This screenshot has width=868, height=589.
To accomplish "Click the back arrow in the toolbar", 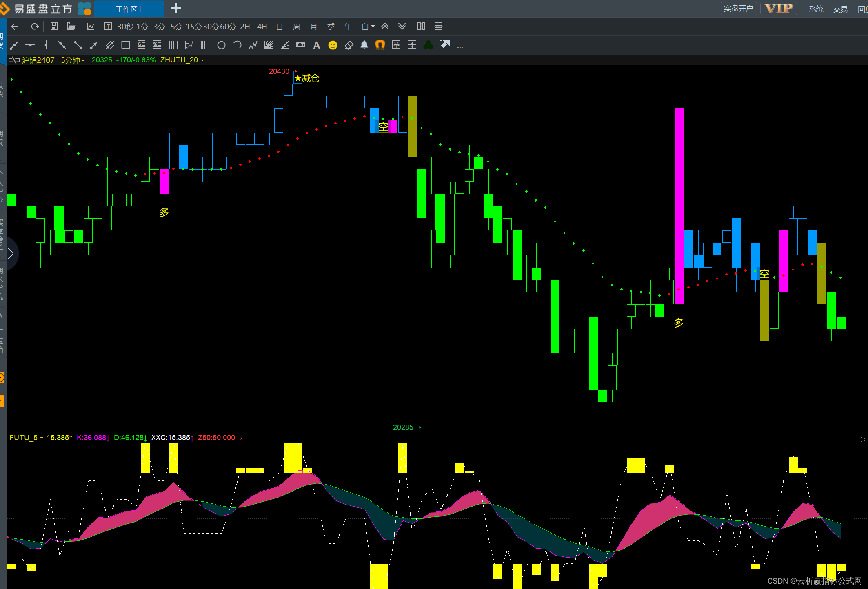I will pos(15,27).
